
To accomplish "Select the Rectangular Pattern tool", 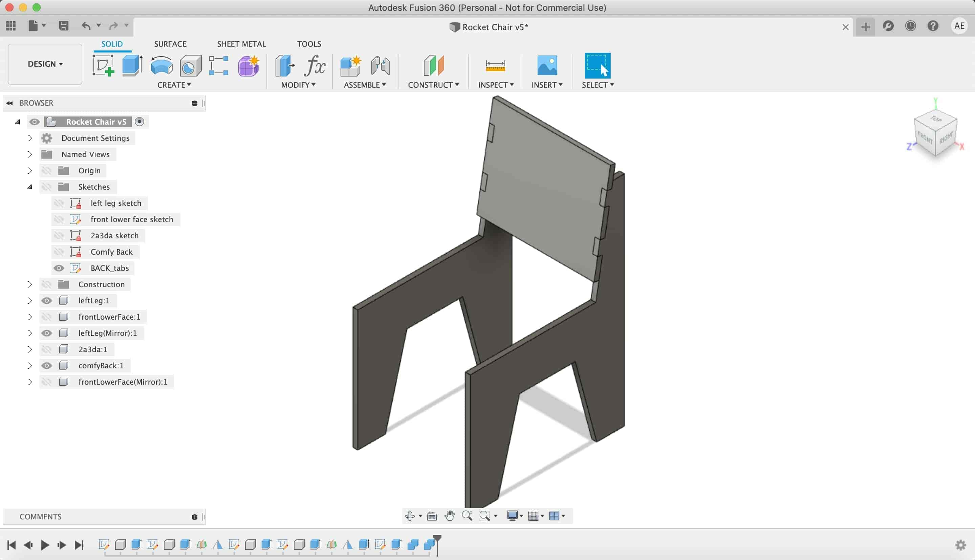I will [219, 65].
